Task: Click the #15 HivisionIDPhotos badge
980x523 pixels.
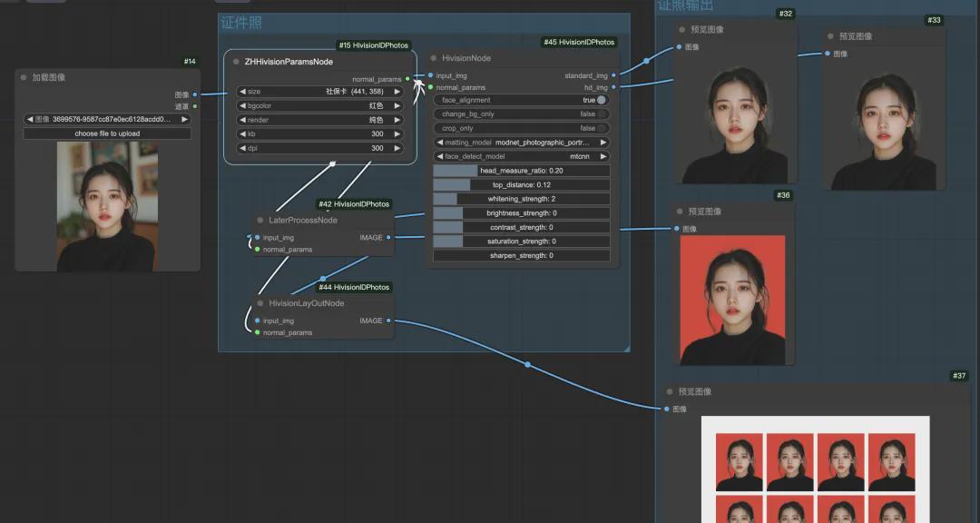Action: tap(373, 45)
